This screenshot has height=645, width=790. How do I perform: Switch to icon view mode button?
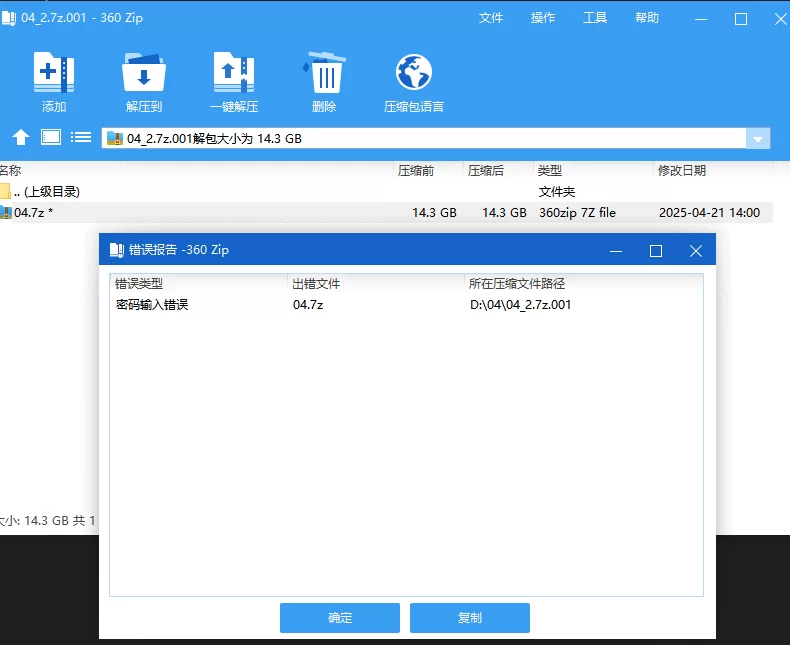tap(51, 137)
